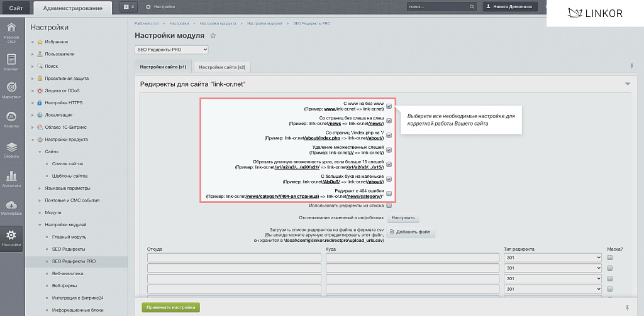Open the Контент sidebar section
Viewport: 644px width, 316px height.
click(x=11, y=62)
